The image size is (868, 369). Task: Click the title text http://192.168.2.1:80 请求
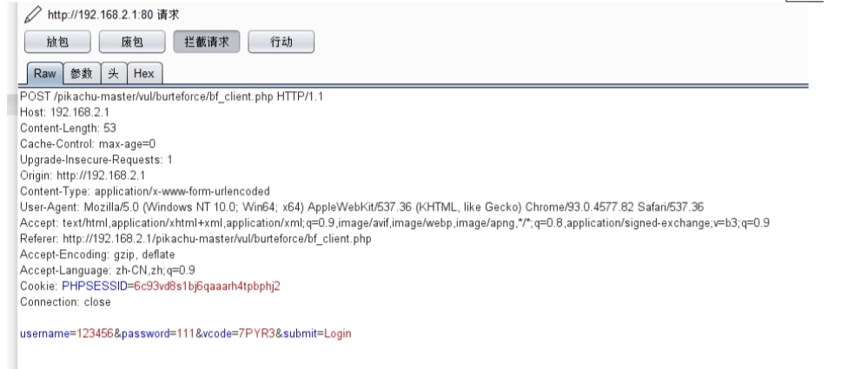tap(113, 15)
